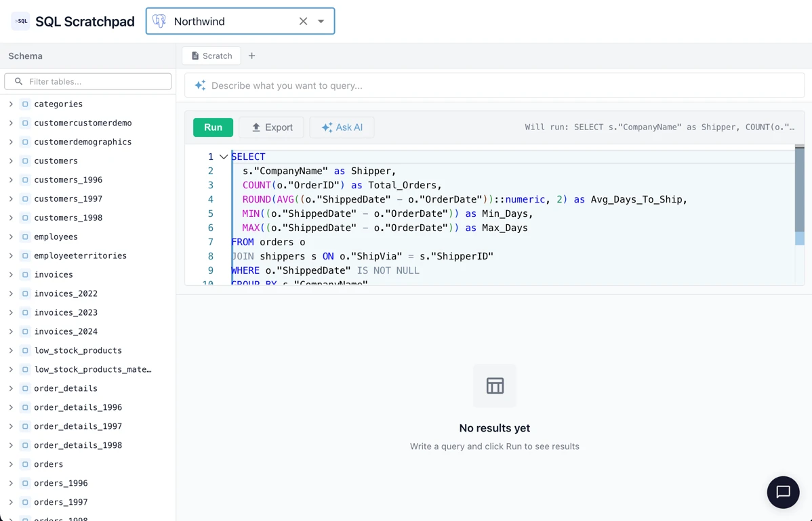Open a new query tab with the plus
The image size is (812, 521).
pyautogui.click(x=251, y=56)
